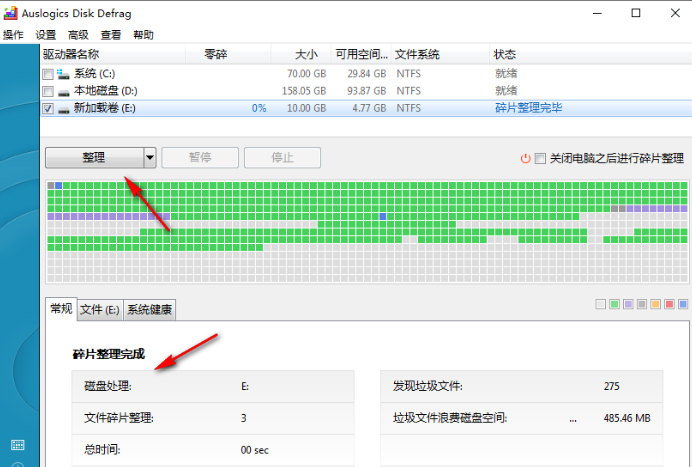Click the blue legend color swatch

(683, 304)
